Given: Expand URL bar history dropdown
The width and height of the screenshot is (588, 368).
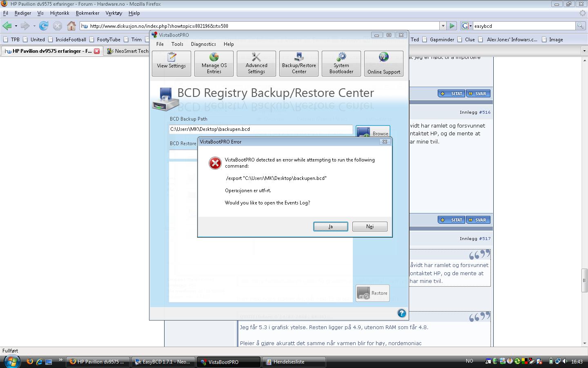Looking at the screenshot, I should 443,26.
